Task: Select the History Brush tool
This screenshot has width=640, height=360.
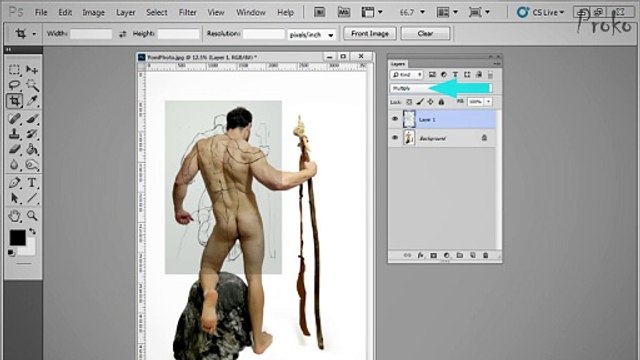Action: [32, 134]
